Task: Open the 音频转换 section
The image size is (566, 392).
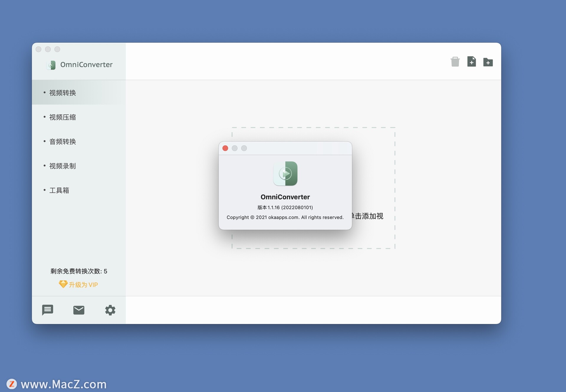Action: point(79,141)
